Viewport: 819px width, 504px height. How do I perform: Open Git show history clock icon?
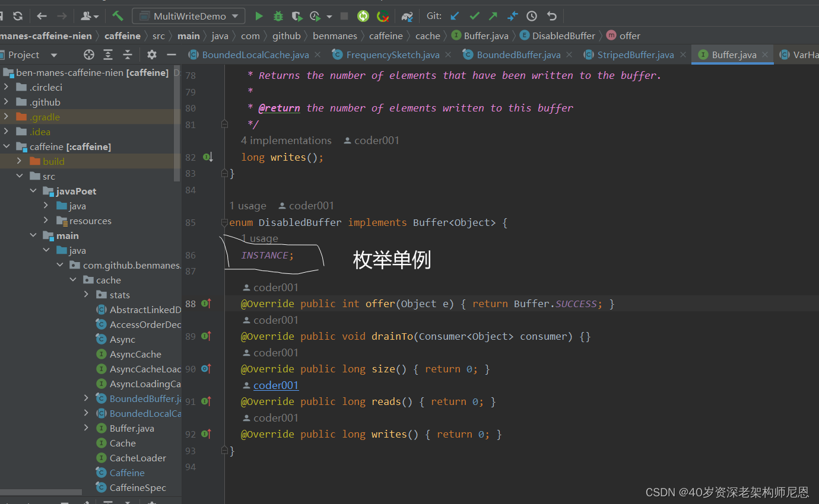point(532,16)
